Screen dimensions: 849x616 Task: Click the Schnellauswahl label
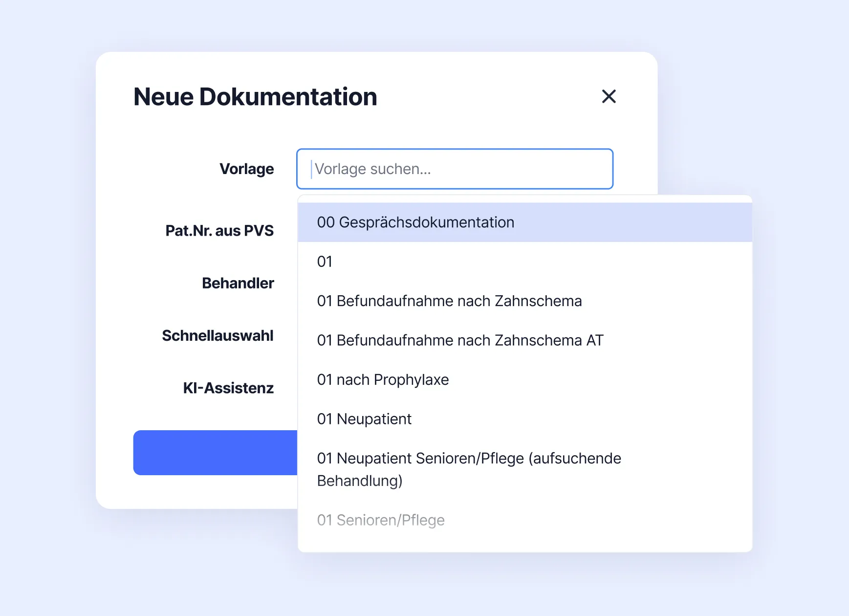218,336
